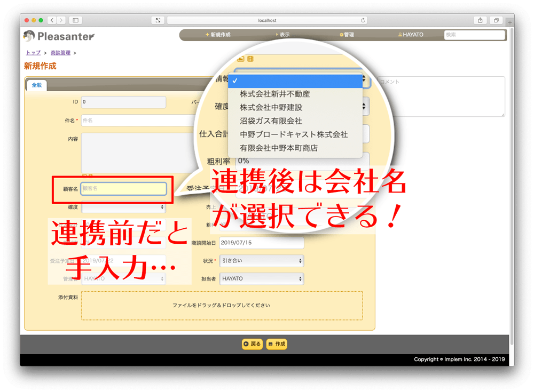Click the 内容 text area

pos(138,153)
